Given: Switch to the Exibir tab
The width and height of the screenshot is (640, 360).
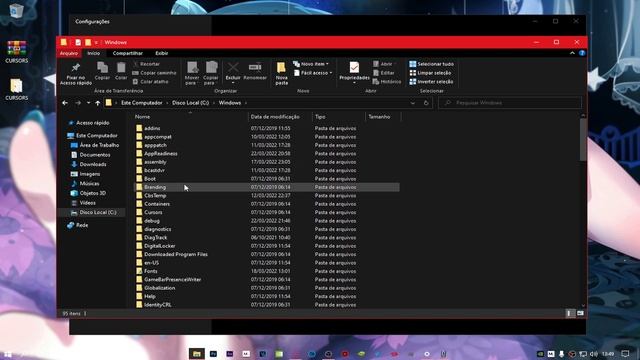Looking at the screenshot, I should pos(162,53).
